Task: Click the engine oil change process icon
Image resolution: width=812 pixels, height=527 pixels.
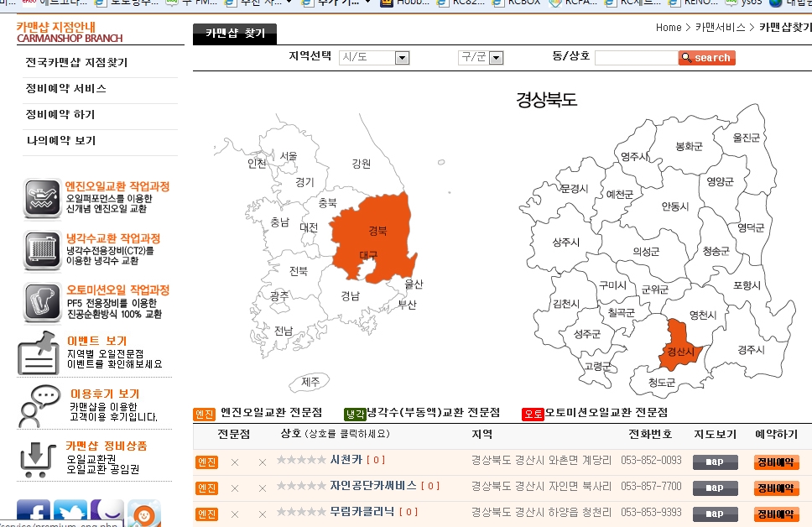Action: 42,199
